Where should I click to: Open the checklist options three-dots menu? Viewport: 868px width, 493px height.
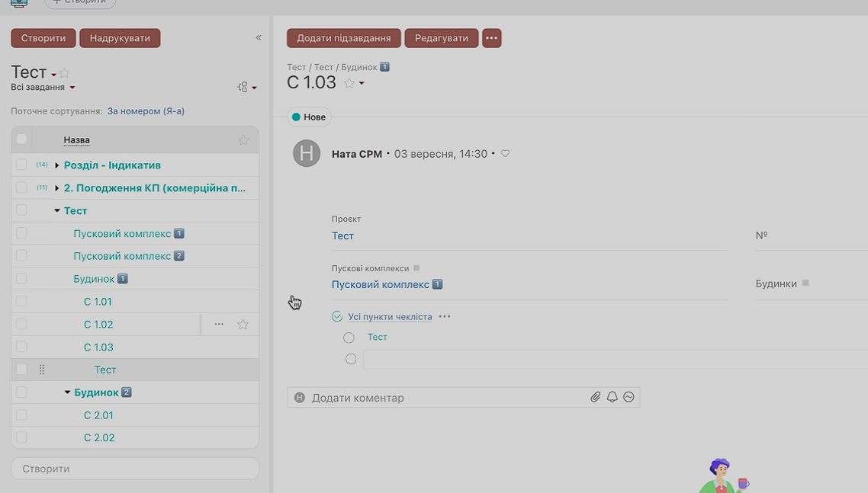445,317
